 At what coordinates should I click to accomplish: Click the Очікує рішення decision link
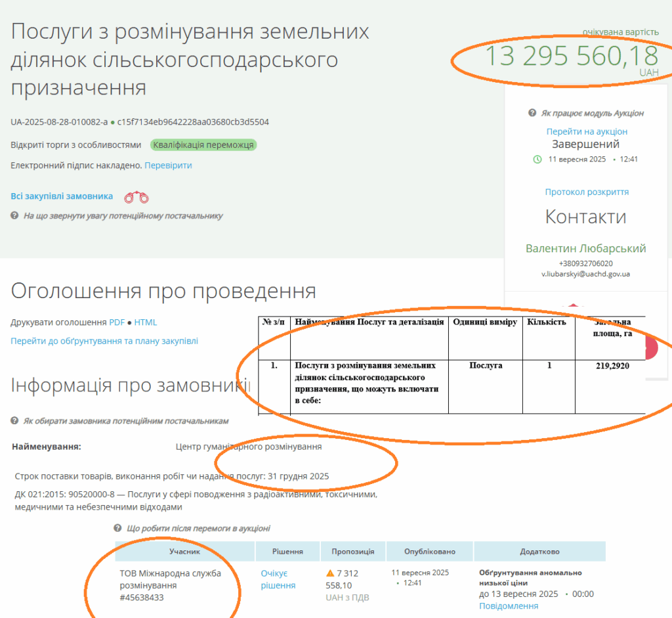click(278, 579)
